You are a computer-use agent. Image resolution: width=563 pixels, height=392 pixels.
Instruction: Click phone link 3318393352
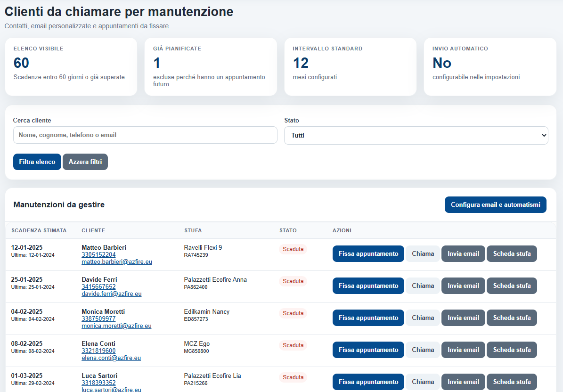(99, 383)
